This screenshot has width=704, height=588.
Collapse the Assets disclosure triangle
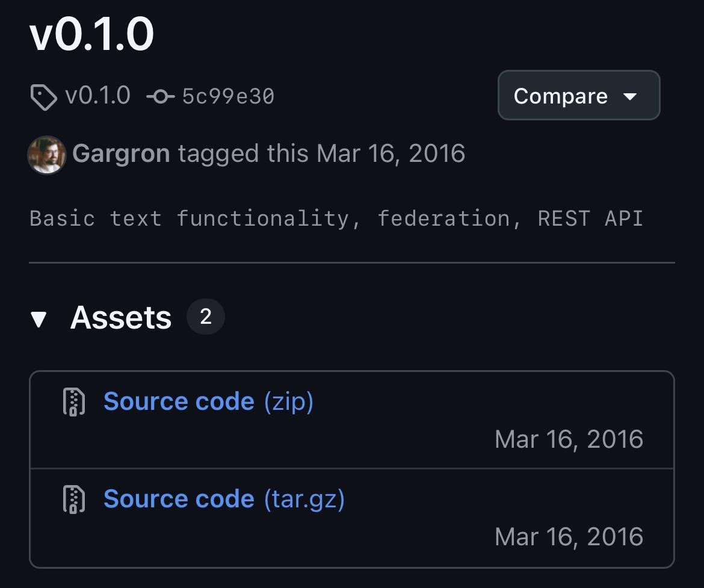tap(39, 318)
